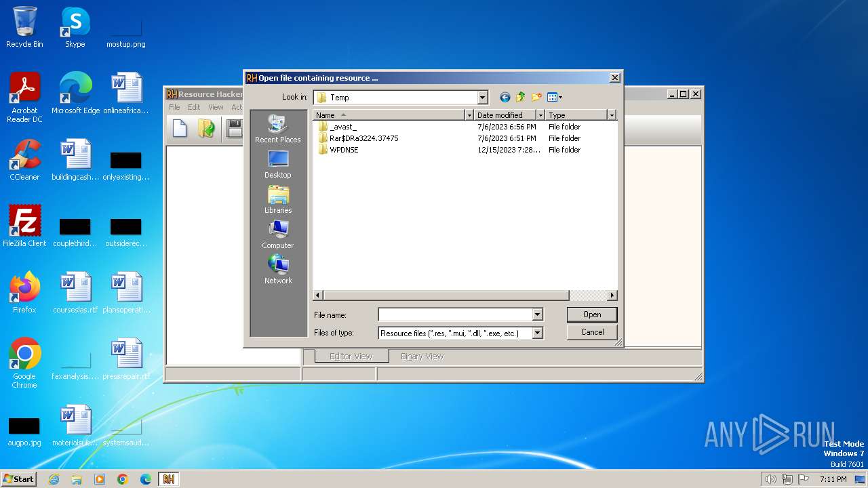
Task: Go up one folder level
Action: [521, 98]
